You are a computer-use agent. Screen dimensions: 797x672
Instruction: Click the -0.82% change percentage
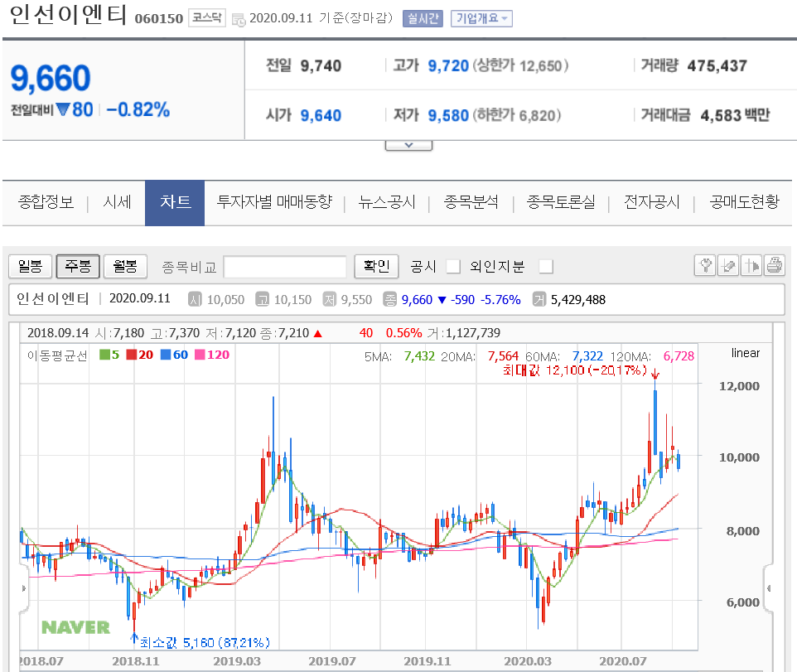pyautogui.click(x=138, y=110)
